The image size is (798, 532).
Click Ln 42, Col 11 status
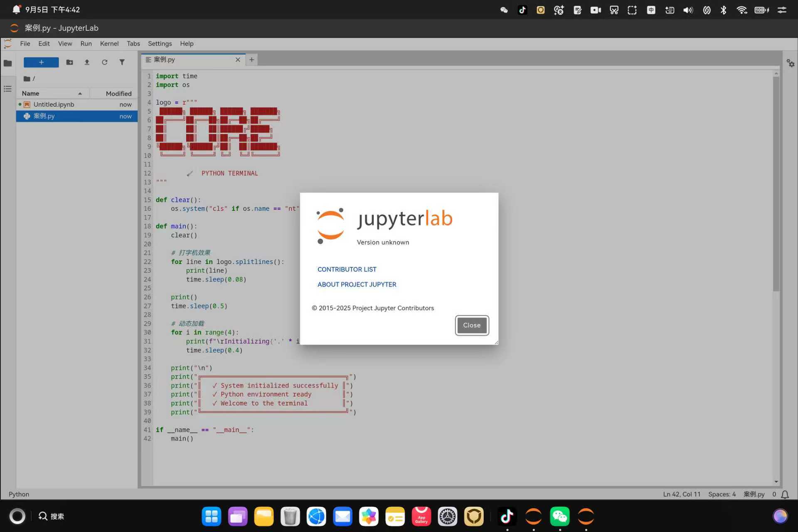pyautogui.click(x=682, y=495)
